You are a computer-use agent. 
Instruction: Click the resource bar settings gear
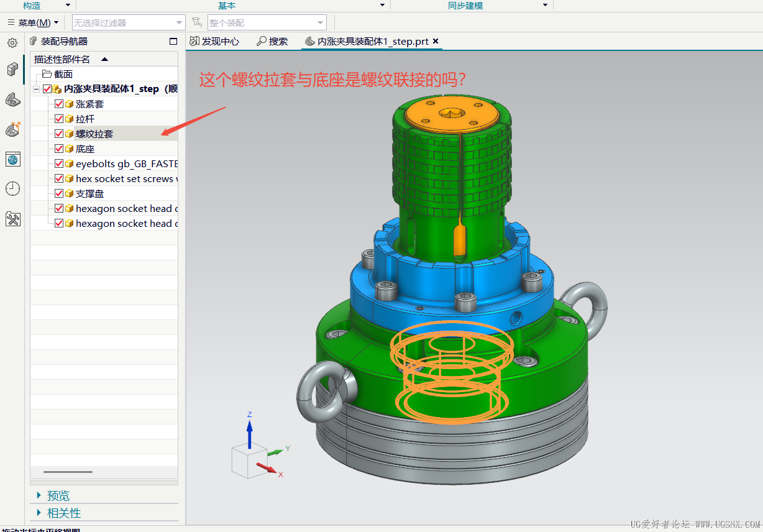pyautogui.click(x=12, y=43)
